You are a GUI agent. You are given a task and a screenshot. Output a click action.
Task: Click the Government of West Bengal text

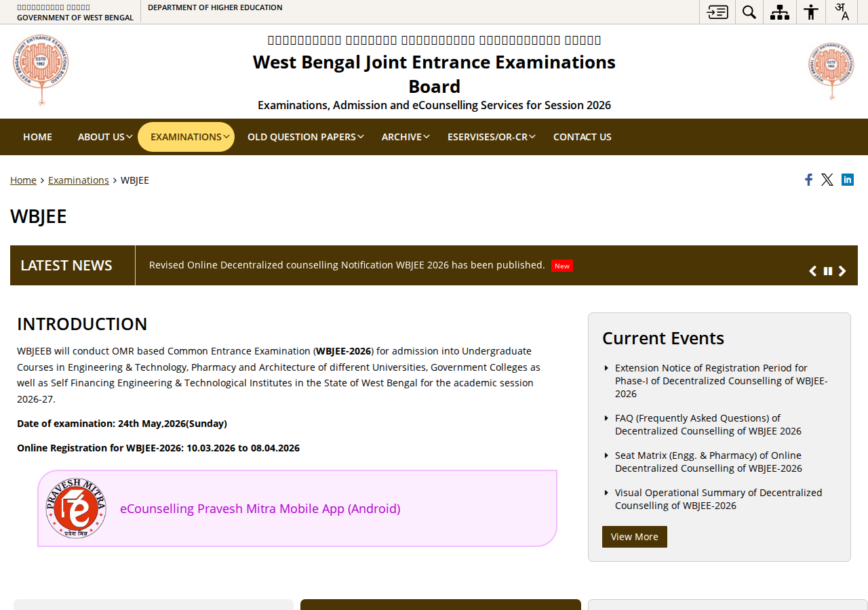pyautogui.click(x=75, y=18)
